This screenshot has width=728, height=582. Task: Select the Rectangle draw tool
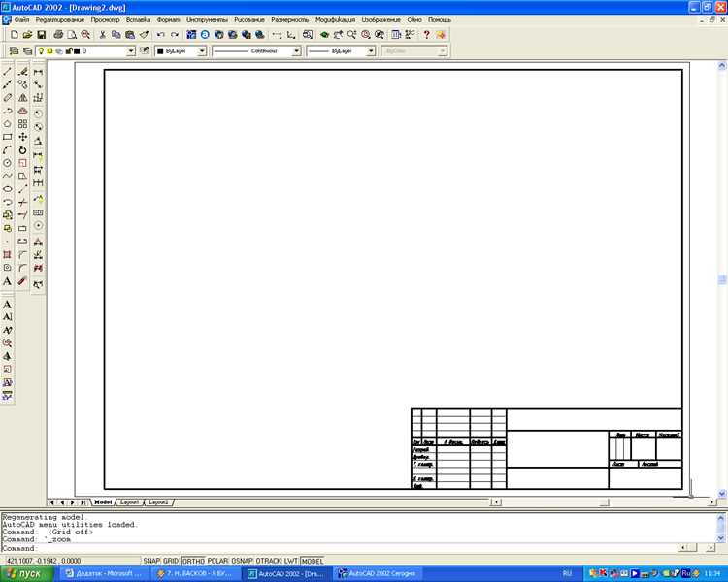pos(8,137)
